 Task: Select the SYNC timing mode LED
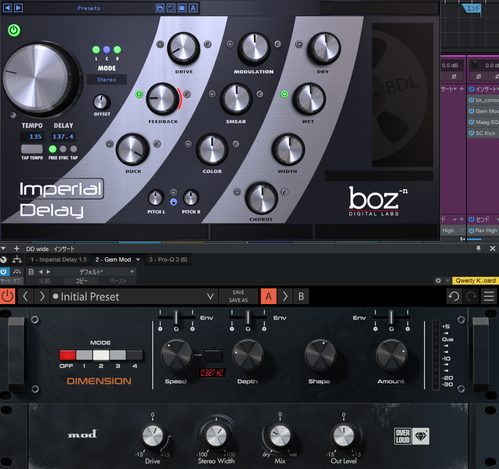[63, 149]
